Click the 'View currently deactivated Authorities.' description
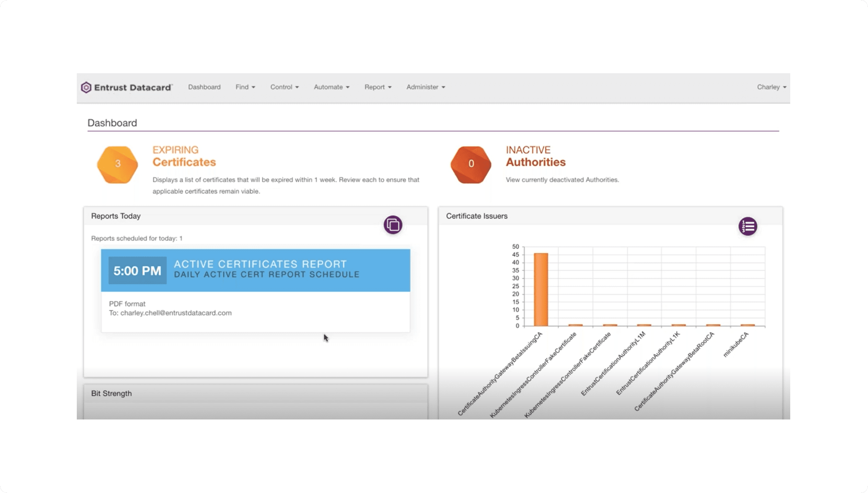The height and width of the screenshot is (493, 868). point(562,180)
